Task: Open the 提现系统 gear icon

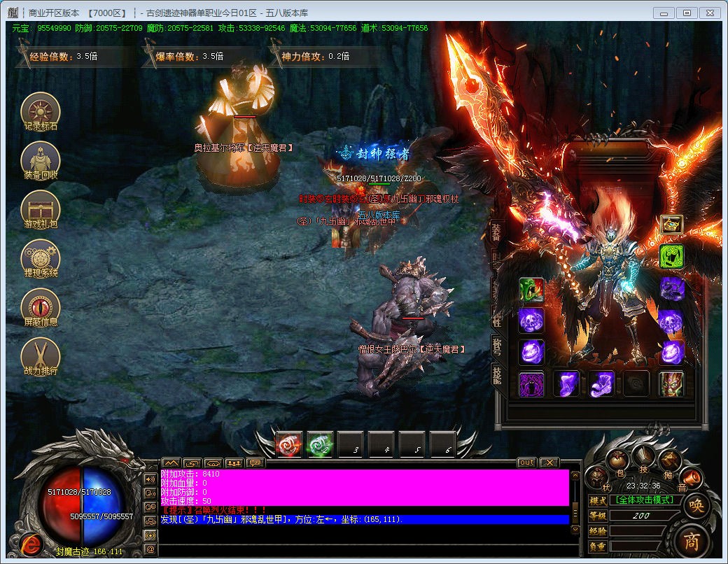Action: pos(41,259)
